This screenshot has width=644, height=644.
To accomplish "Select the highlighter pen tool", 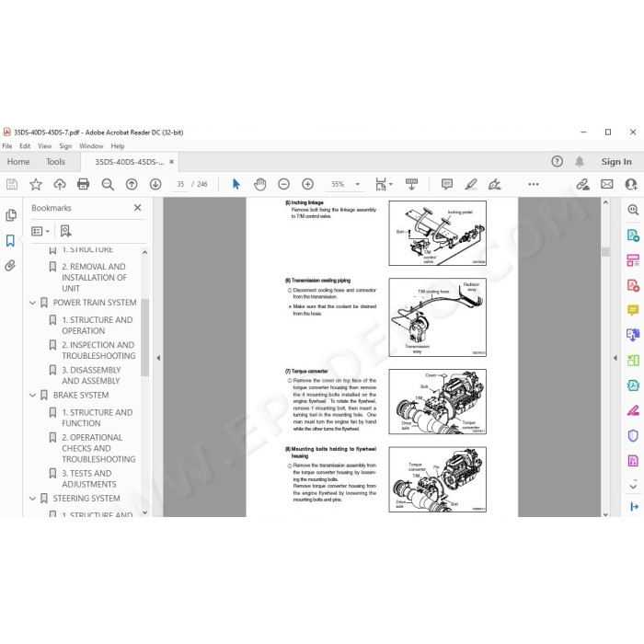I will point(471,184).
